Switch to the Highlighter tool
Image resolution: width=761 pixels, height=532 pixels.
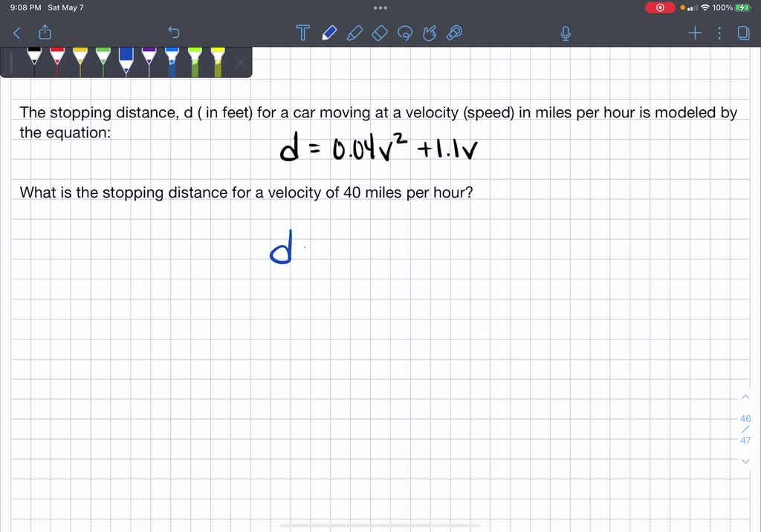coord(354,33)
